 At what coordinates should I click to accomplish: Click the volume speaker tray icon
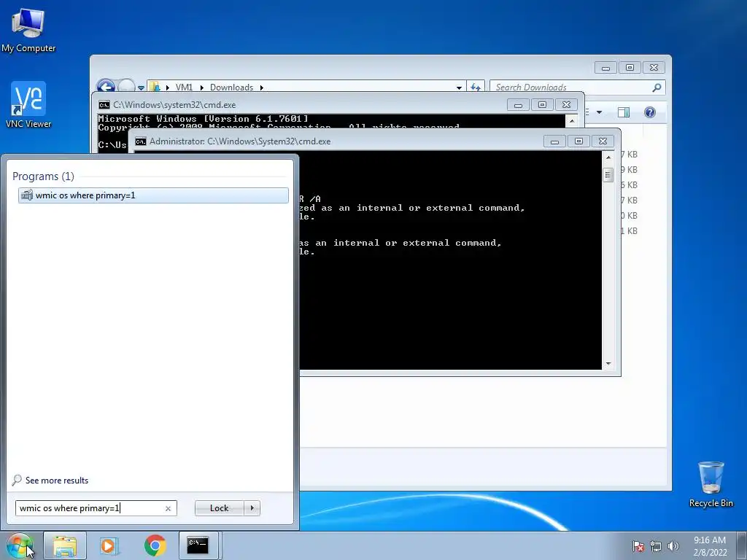673,546
